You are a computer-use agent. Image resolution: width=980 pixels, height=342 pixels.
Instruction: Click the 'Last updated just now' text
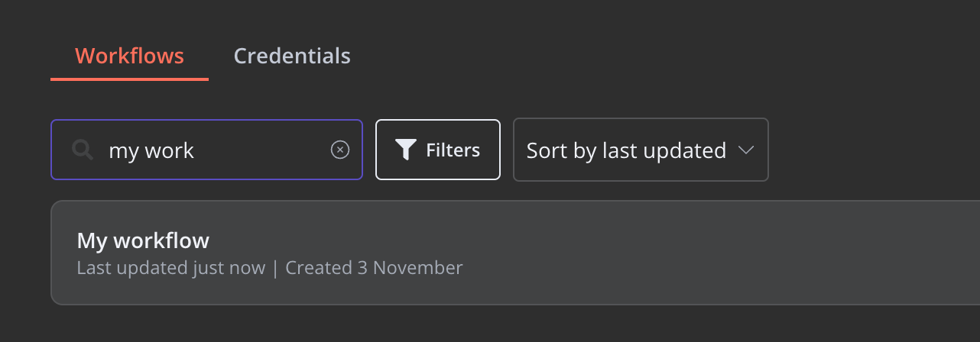point(171,268)
